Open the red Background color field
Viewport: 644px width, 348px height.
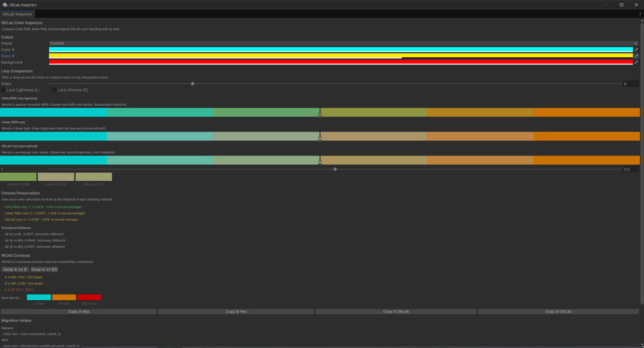pos(341,62)
